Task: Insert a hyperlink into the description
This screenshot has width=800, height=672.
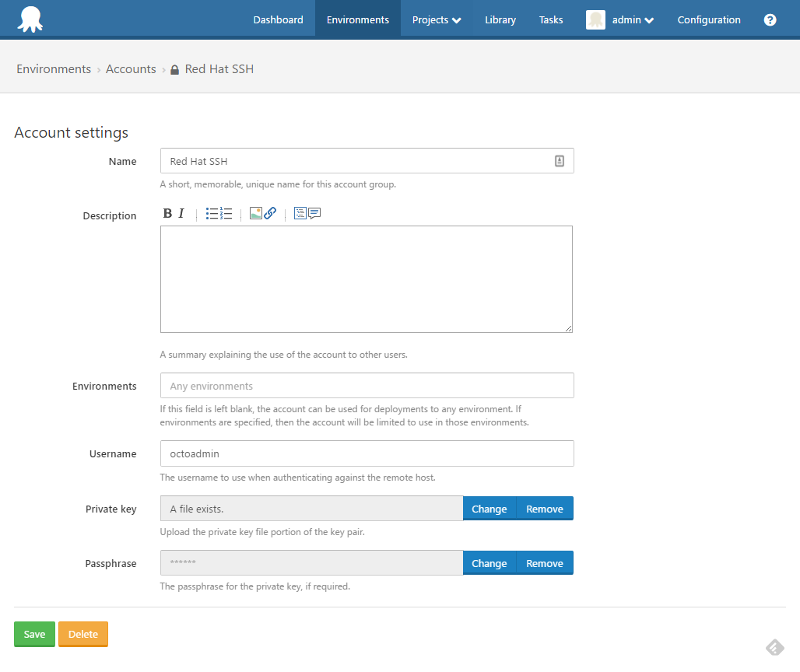Action: tap(270, 213)
